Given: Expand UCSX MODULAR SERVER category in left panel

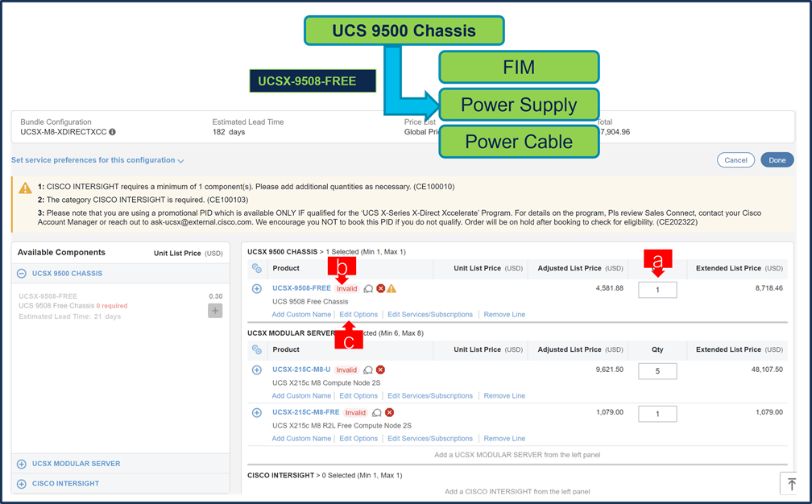Looking at the screenshot, I should [21, 465].
